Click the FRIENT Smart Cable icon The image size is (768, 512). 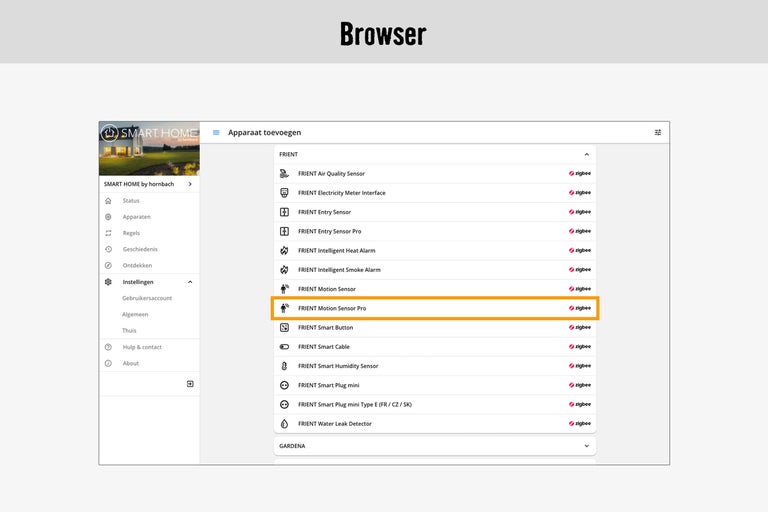tap(284, 347)
